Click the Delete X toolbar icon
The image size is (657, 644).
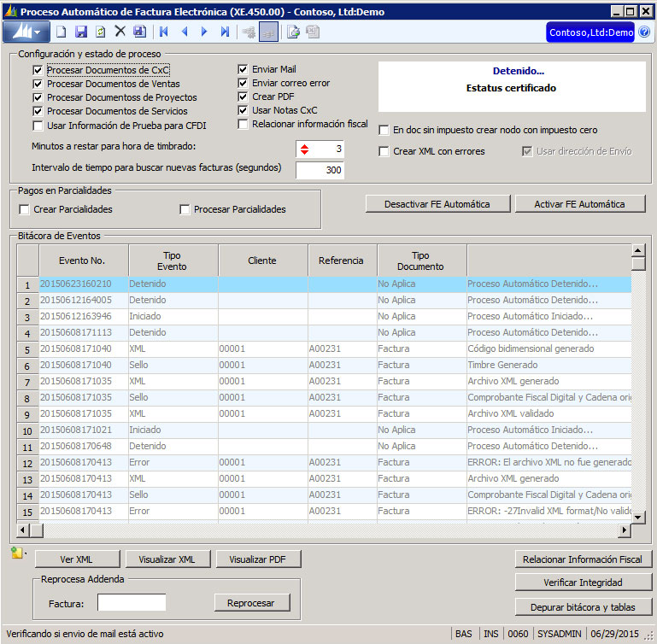click(x=120, y=32)
